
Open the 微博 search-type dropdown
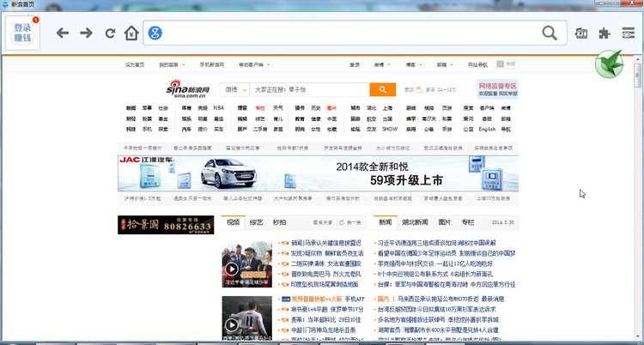coord(234,89)
